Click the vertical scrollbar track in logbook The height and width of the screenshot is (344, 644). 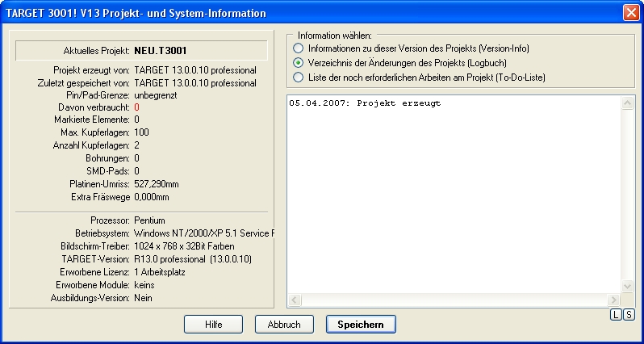pyautogui.click(x=627, y=194)
